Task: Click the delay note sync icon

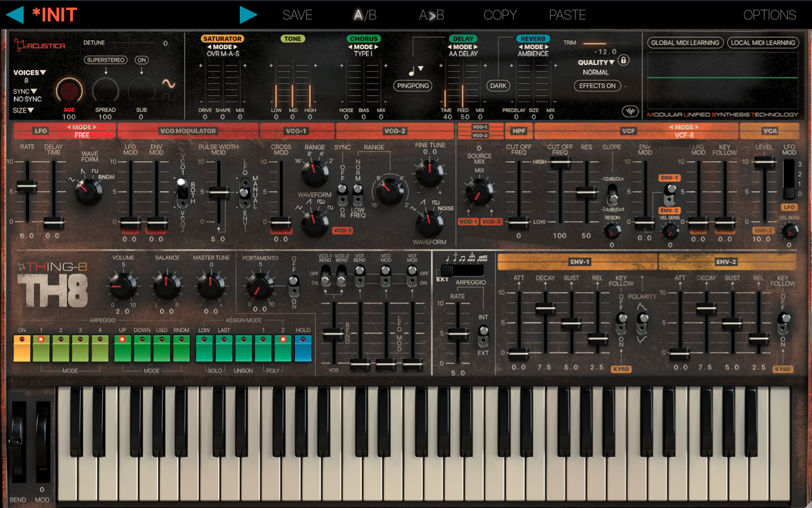Action: [411, 71]
